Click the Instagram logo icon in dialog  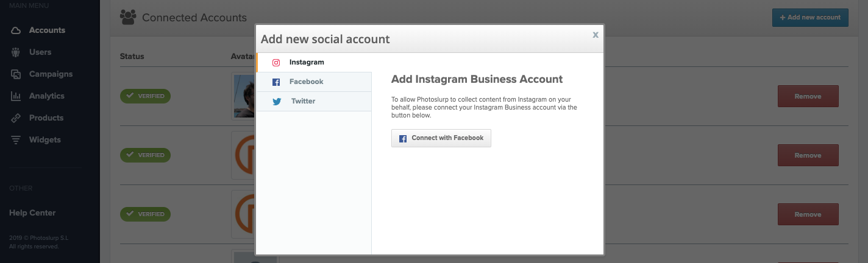click(x=276, y=62)
